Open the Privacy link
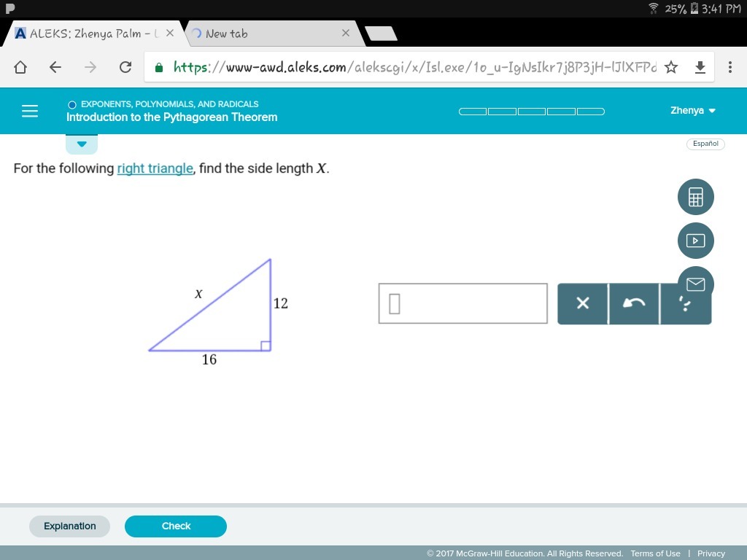Image resolution: width=747 pixels, height=560 pixels. [x=711, y=553]
